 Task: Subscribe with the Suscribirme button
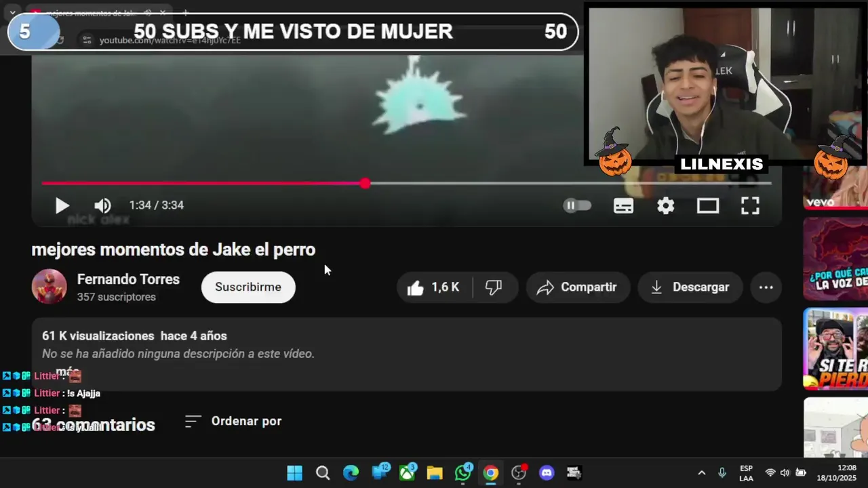(x=248, y=287)
